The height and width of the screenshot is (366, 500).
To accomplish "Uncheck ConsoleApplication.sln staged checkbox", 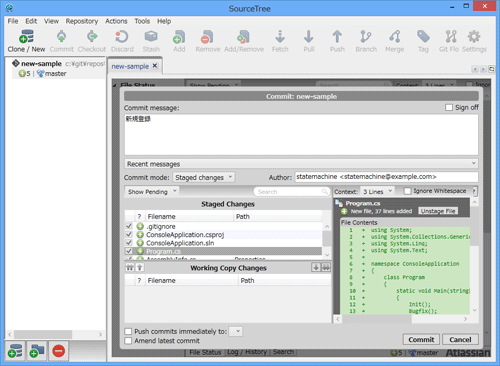I will [x=129, y=243].
